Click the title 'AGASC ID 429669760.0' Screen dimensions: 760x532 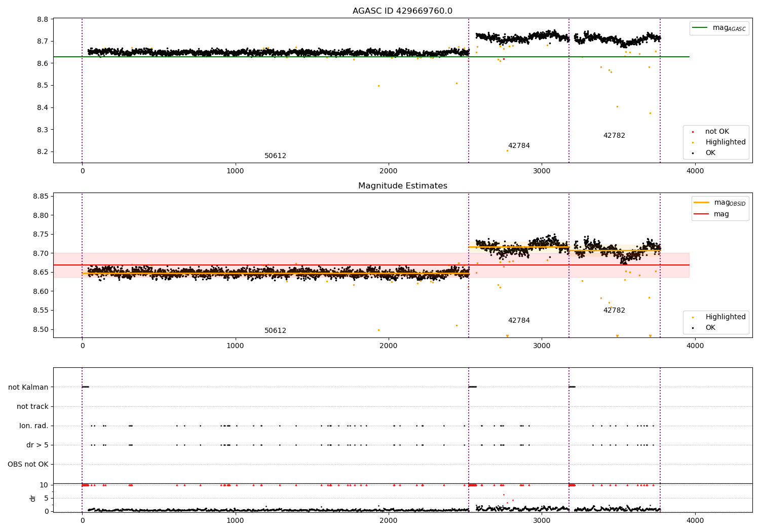tap(402, 11)
